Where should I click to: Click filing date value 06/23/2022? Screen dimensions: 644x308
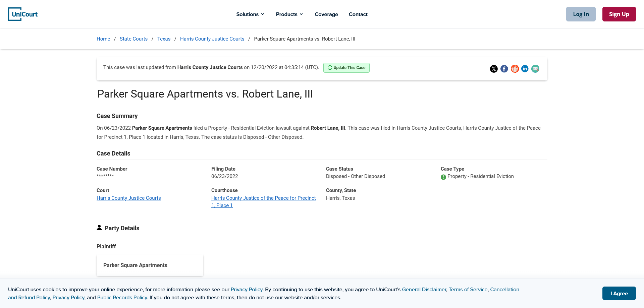(x=225, y=176)
